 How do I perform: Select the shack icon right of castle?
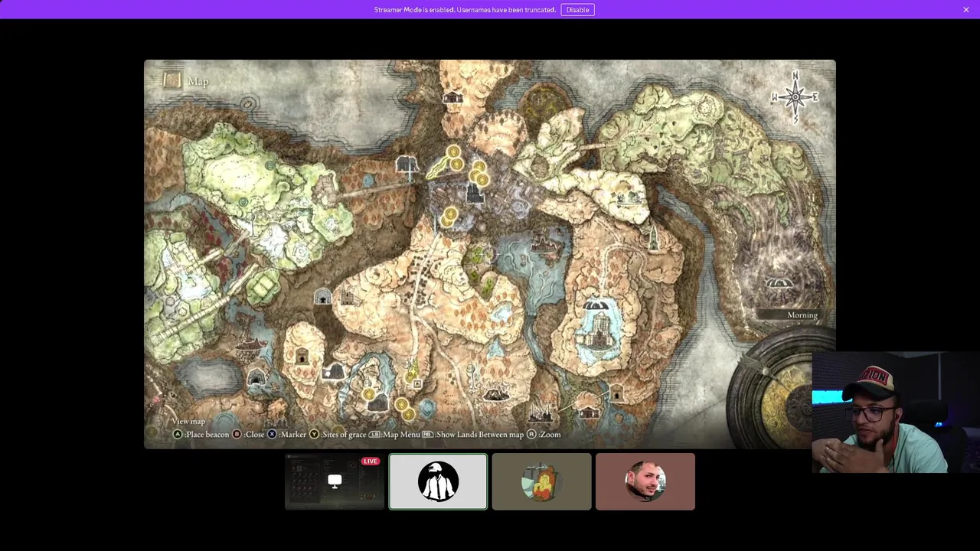coord(589,413)
